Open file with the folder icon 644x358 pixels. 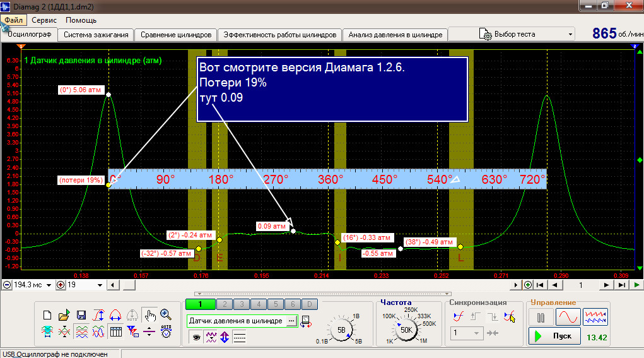[x=64, y=315]
